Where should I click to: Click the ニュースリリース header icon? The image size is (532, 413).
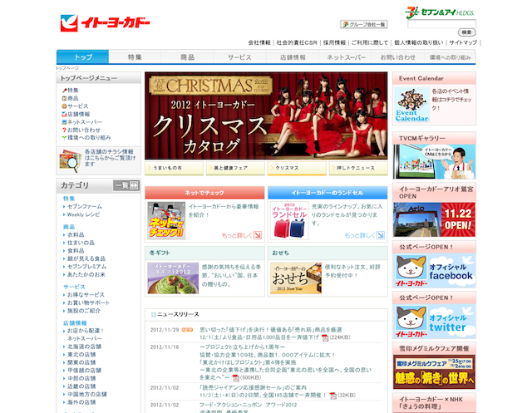pyautogui.click(x=153, y=315)
